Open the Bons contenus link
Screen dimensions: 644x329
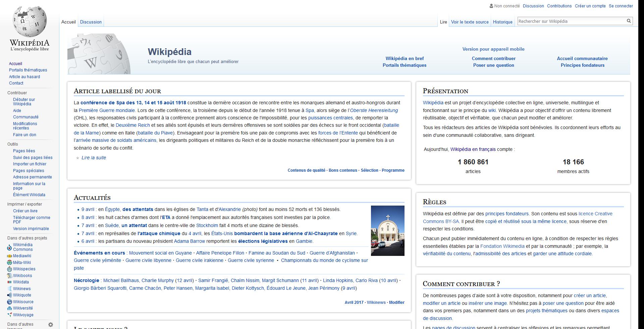(x=343, y=170)
